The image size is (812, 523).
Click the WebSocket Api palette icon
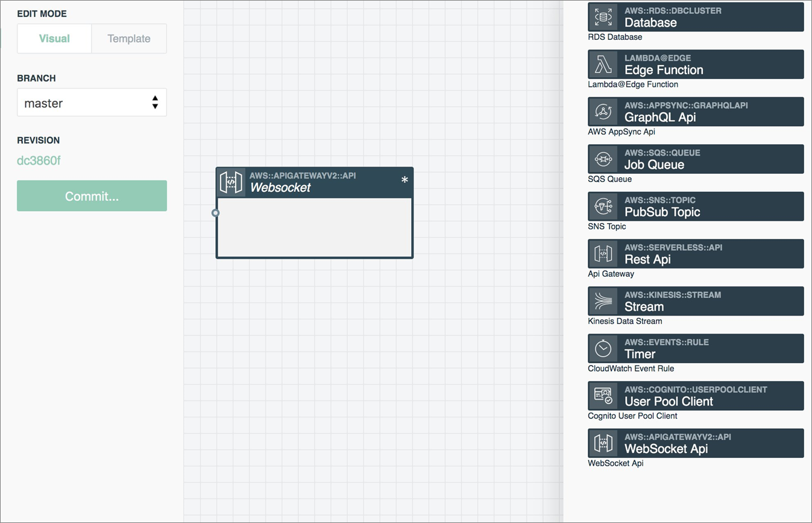[x=603, y=443]
